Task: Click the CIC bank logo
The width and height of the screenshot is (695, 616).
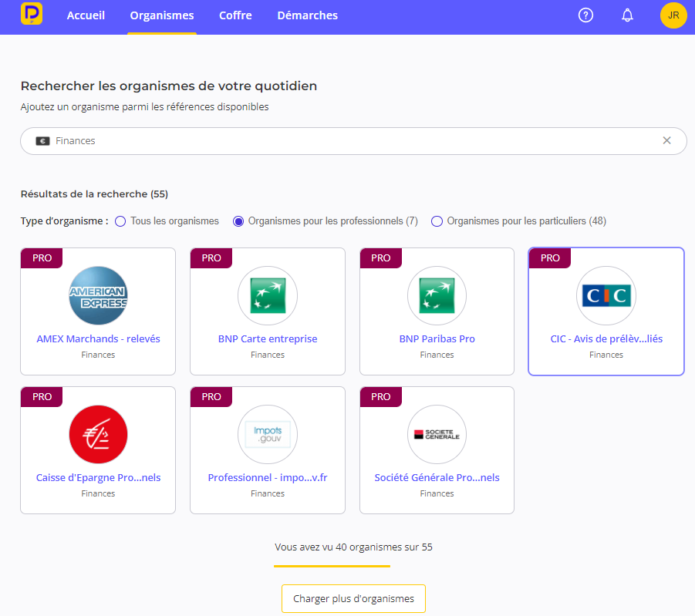Action: 606,295
